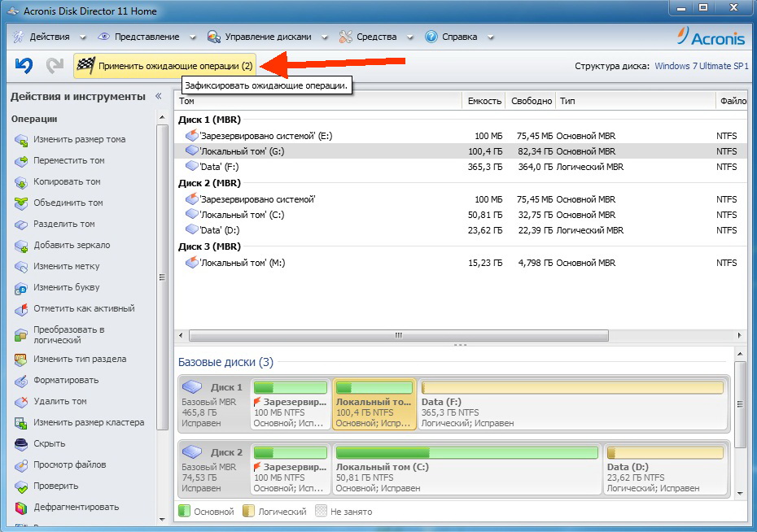The image size is (757, 532).
Task: Click the Undo arrow icon in toolbar
Action: click(x=24, y=65)
